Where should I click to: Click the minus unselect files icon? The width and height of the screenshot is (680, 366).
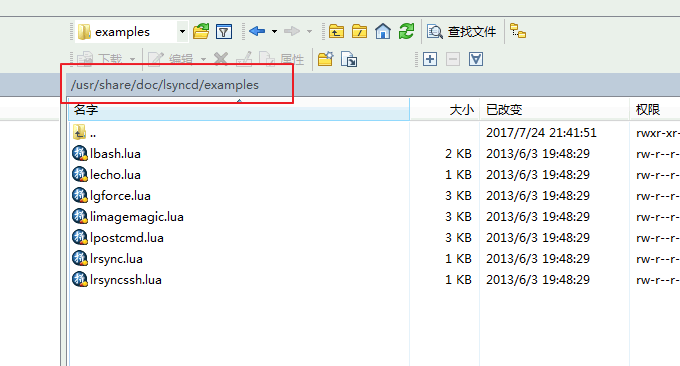pyautogui.click(x=453, y=59)
